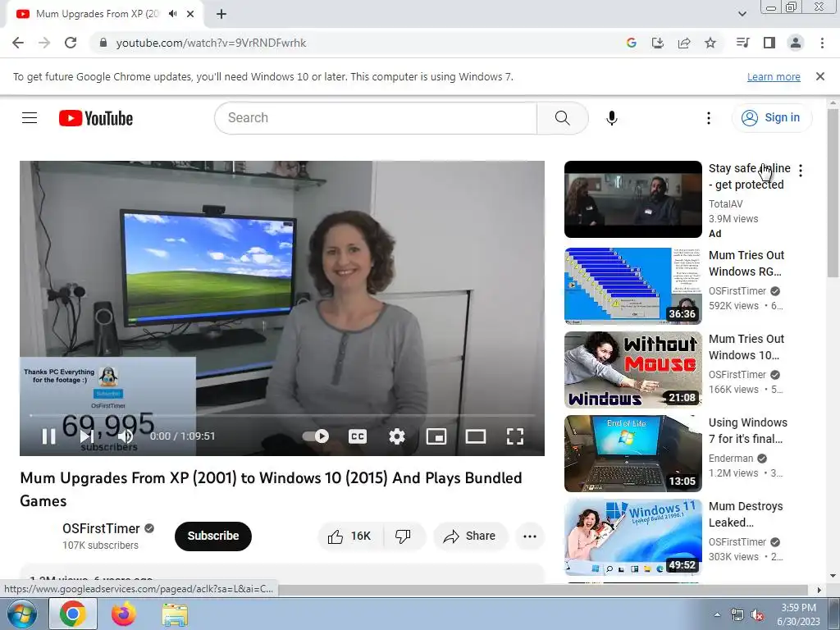This screenshot has width=840, height=630.
Task: Open the OSFirstTimer channel name
Action: tap(101, 529)
